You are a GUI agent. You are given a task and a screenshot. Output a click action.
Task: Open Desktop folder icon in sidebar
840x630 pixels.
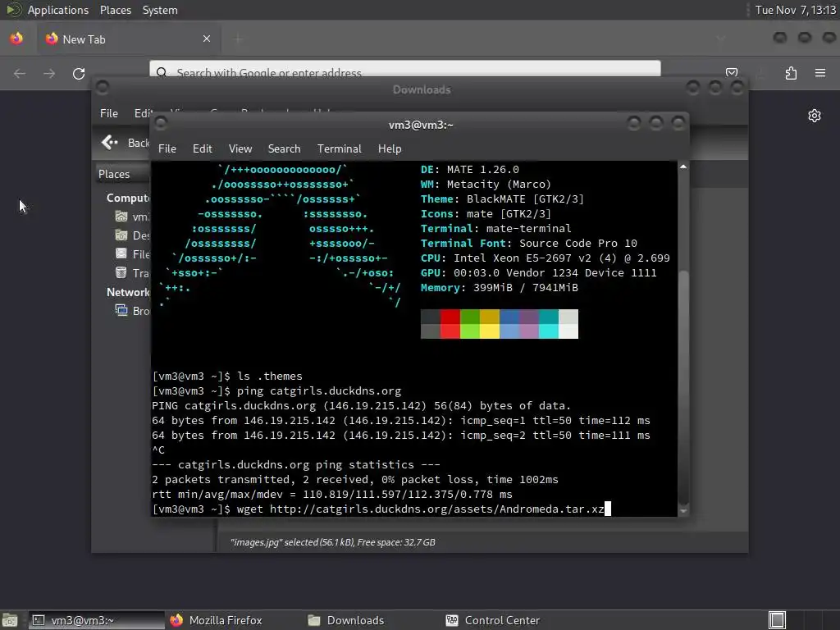[121, 235]
